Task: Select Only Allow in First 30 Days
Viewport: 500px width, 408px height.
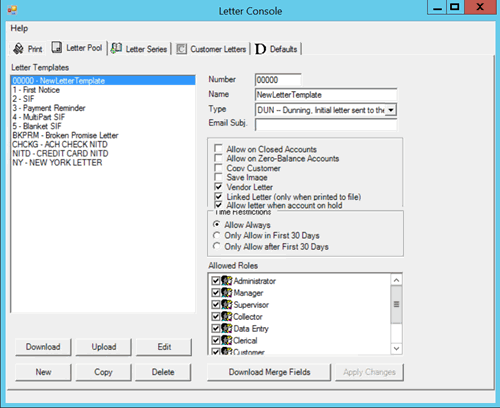Action: coord(217,235)
